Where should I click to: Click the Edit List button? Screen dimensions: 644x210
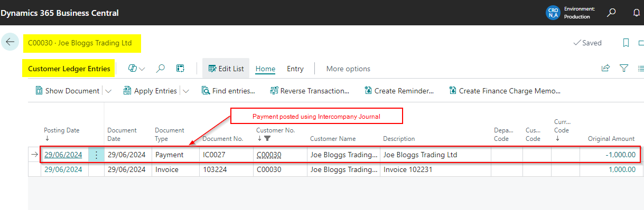tap(226, 69)
